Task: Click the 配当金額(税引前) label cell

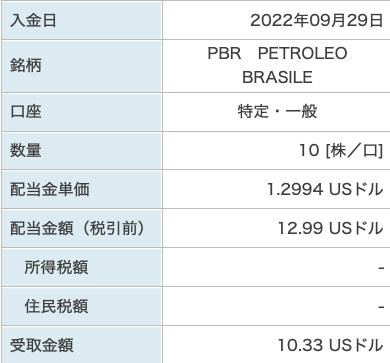Action: (x=82, y=228)
